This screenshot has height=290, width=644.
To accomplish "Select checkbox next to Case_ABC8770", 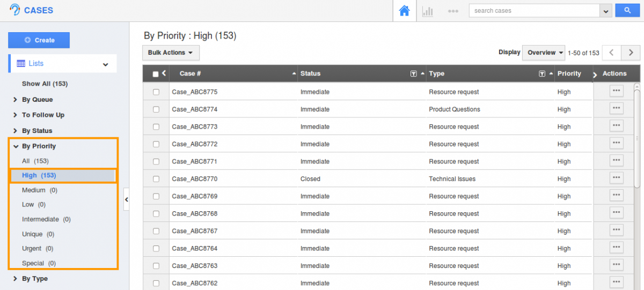I will pyautogui.click(x=156, y=179).
